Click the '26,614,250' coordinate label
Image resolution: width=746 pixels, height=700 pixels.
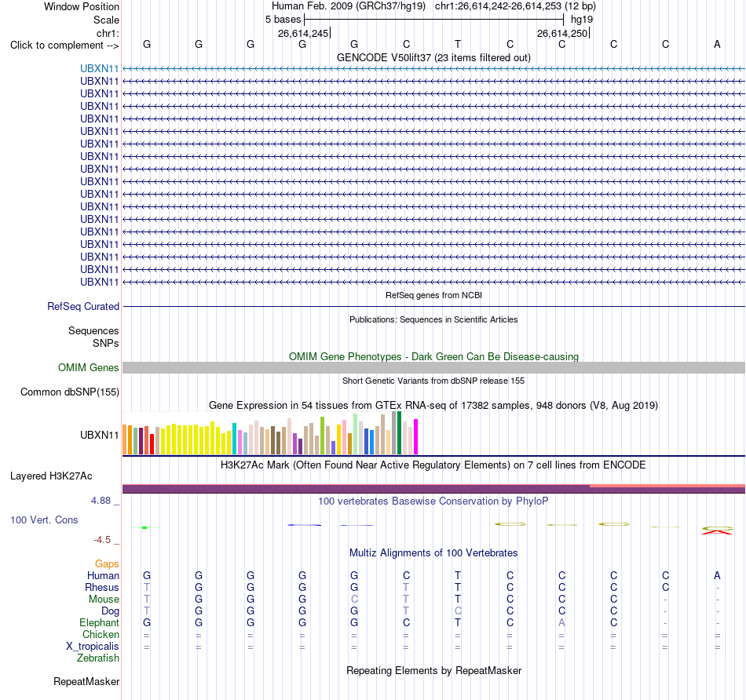[x=562, y=33]
